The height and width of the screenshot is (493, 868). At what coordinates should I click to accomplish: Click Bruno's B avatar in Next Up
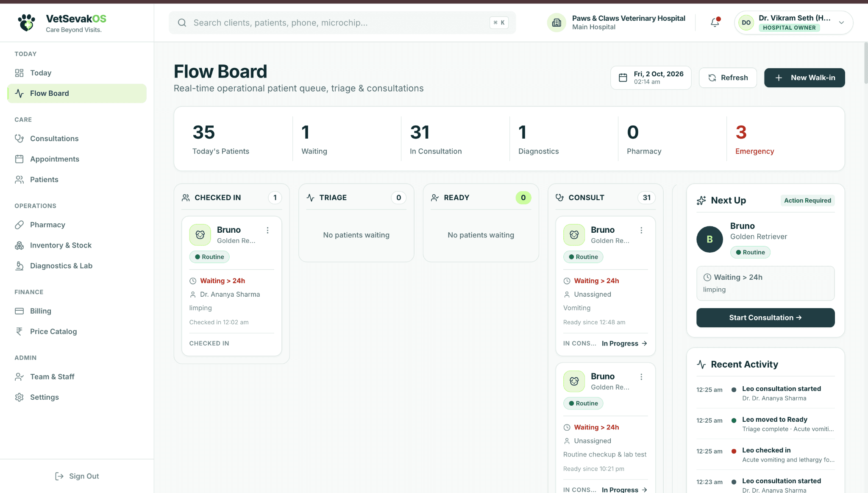click(x=710, y=239)
